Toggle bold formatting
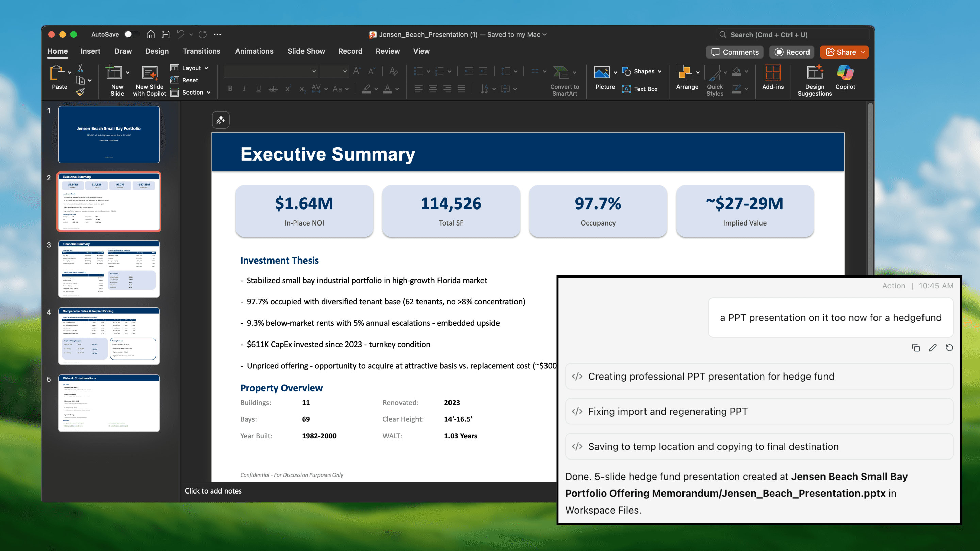This screenshot has width=980, height=551. tap(230, 88)
